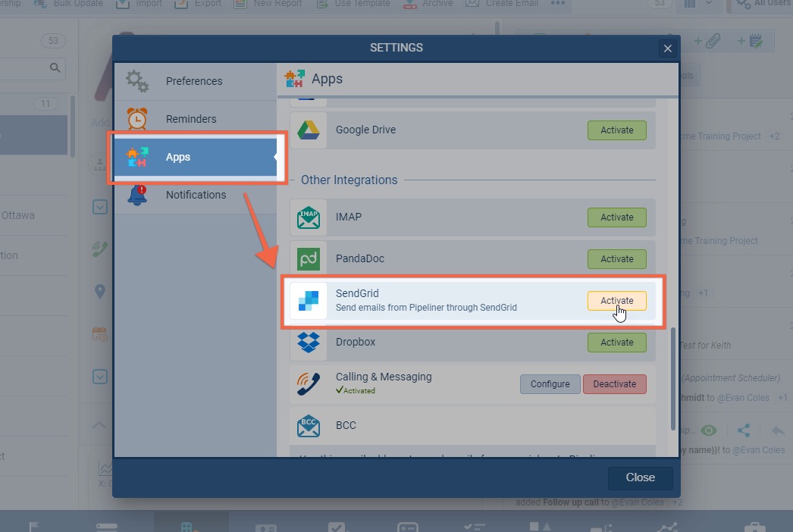Click the SendGrid app icon
793x532 pixels.
pos(309,301)
